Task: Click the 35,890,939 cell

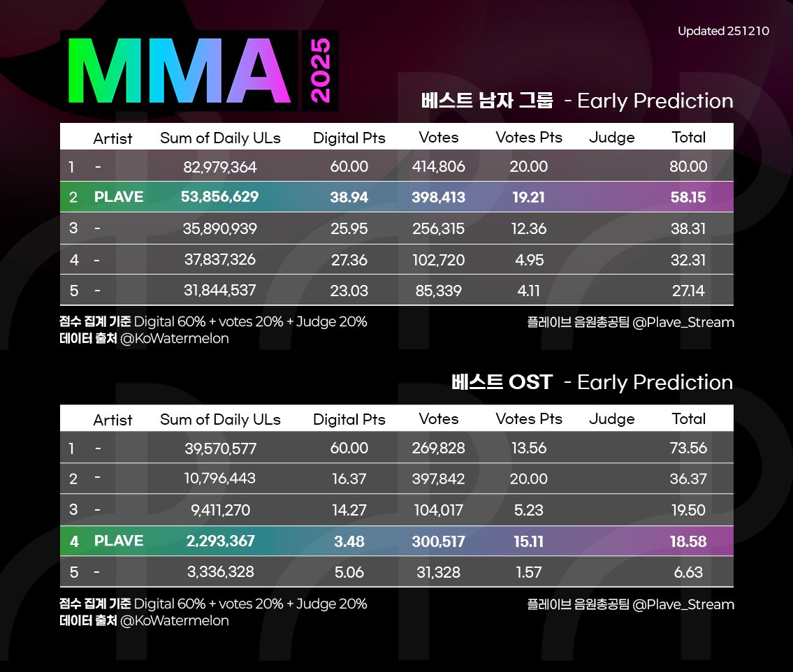Action: (220, 228)
